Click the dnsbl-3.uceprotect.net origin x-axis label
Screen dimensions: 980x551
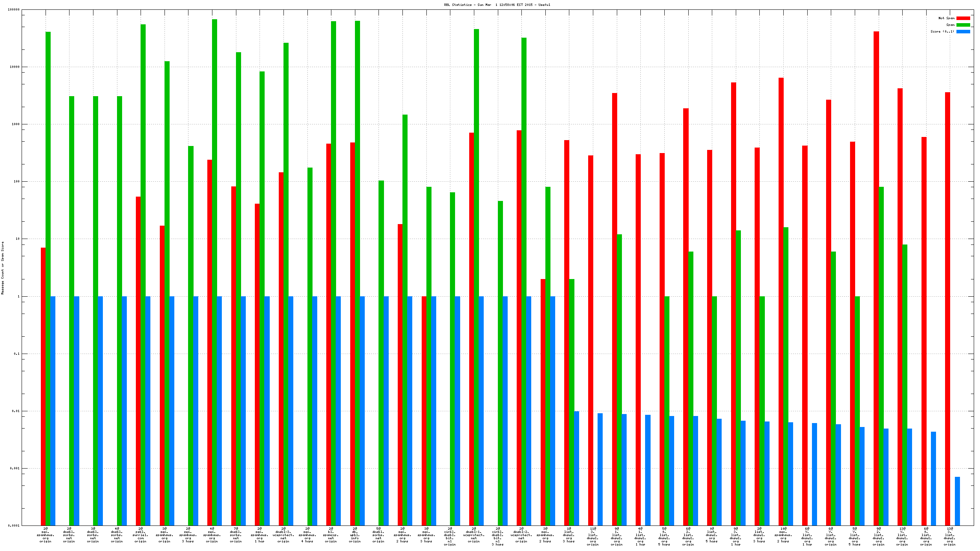[283, 535]
